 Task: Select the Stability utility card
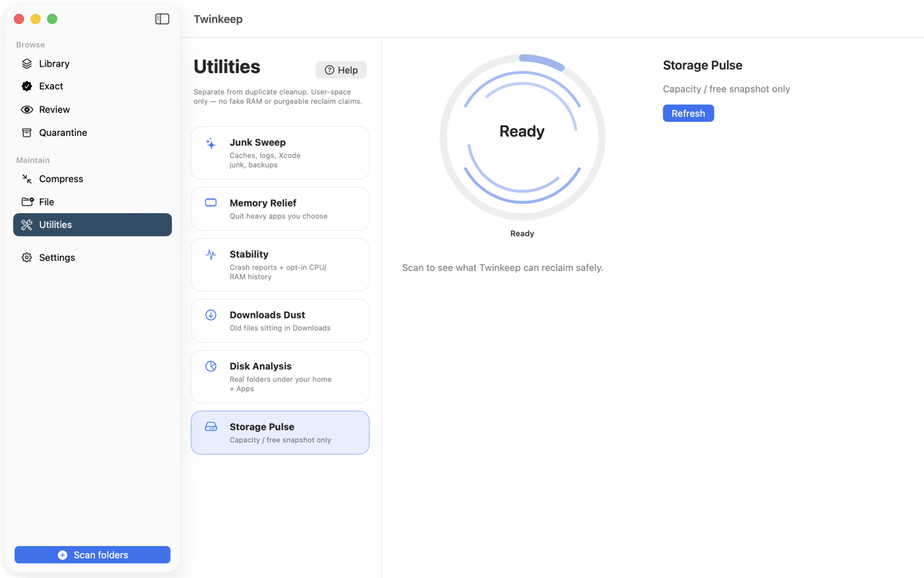[280, 265]
